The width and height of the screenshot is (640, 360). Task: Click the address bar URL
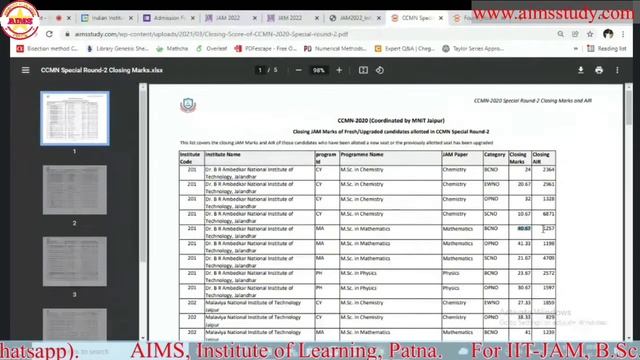tap(211, 34)
